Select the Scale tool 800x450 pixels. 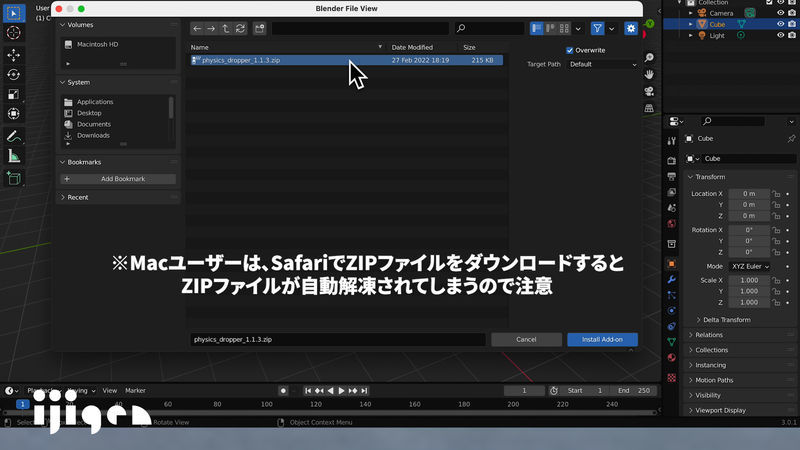point(13,94)
